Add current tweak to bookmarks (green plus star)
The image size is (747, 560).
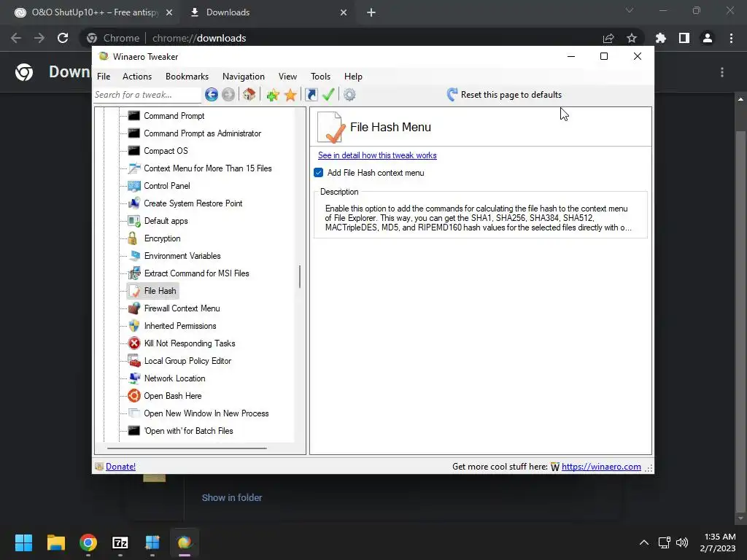coord(273,95)
